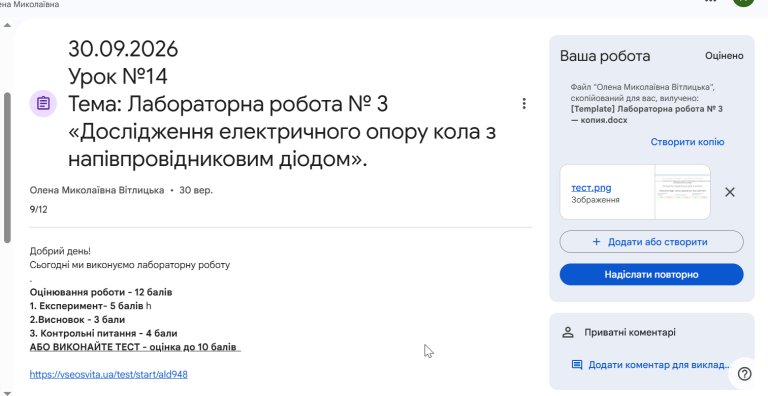Open the тест.png file link

[591, 187]
